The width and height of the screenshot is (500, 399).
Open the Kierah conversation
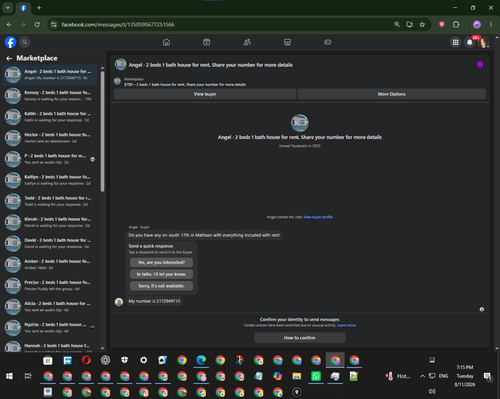tap(50, 222)
